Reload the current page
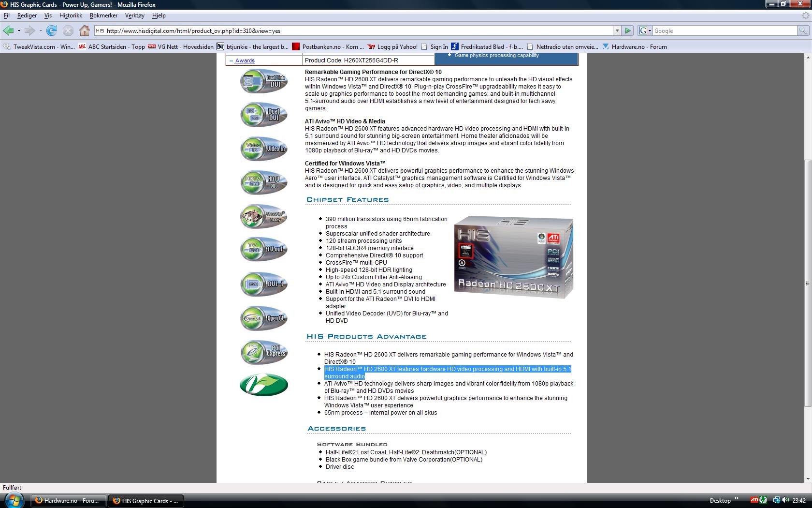The image size is (812, 508). click(52, 30)
